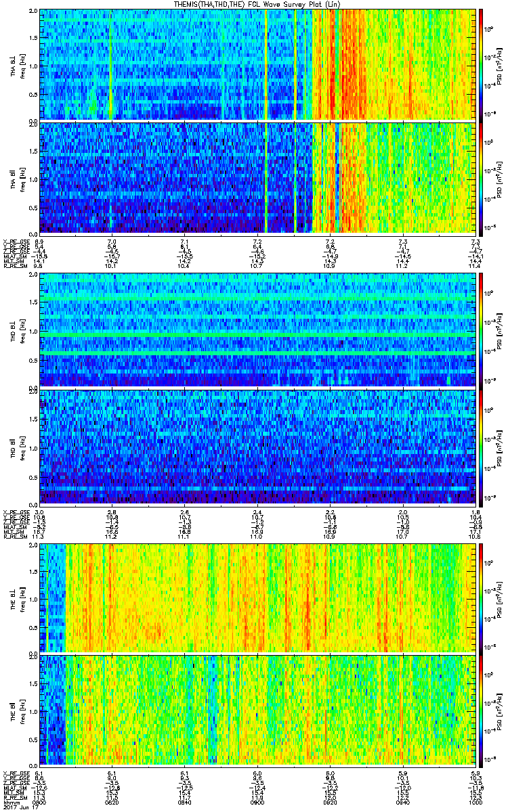Click the 0940 time tick label
Viewport: 508px width, 812px height.
pyautogui.click(x=402, y=801)
